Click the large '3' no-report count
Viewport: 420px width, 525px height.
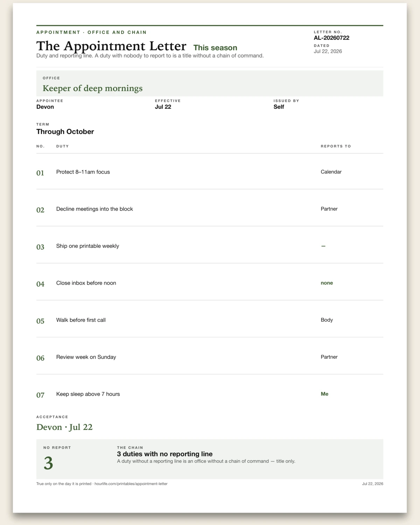point(48,463)
